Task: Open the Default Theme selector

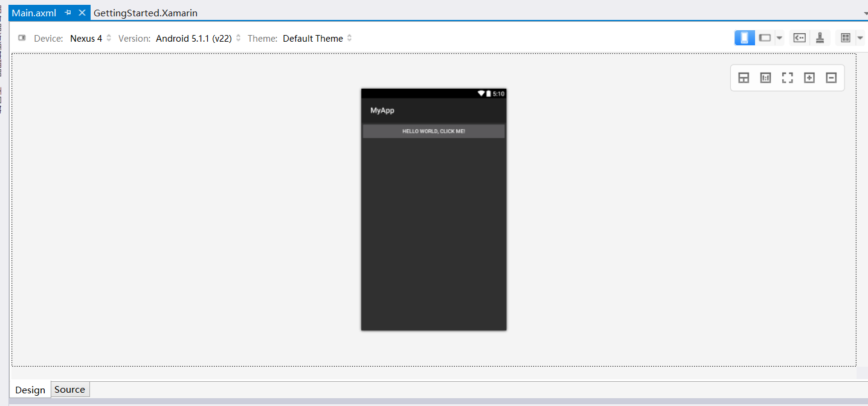Action: pyautogui.click(x=317, y=38)
